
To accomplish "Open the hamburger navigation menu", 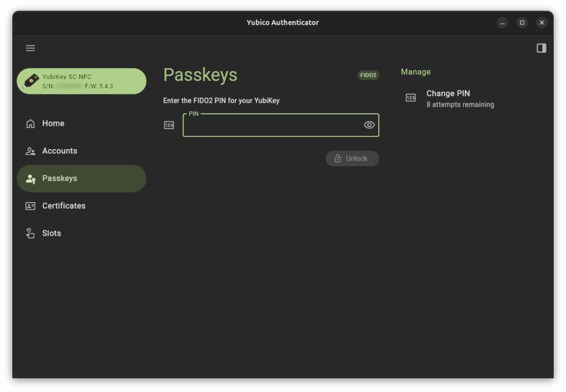I will point(30,48).
